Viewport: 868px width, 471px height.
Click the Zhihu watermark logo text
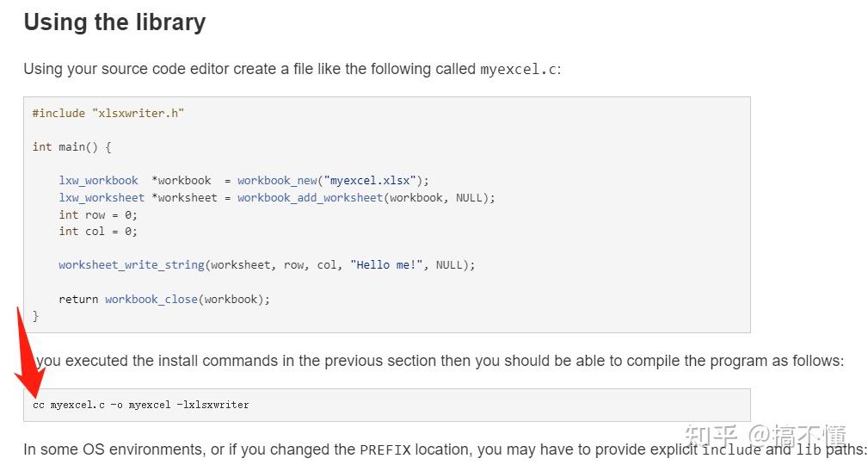coord(765,436)
